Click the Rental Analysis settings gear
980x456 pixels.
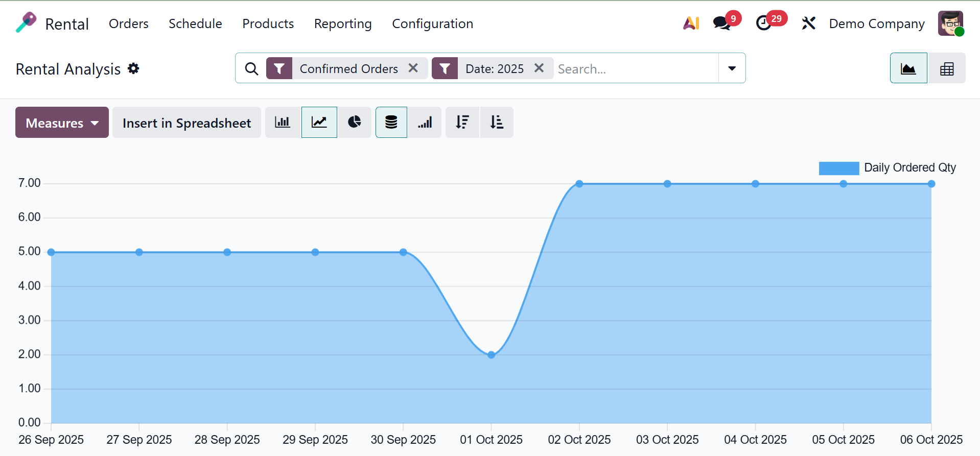click(133, 68)
